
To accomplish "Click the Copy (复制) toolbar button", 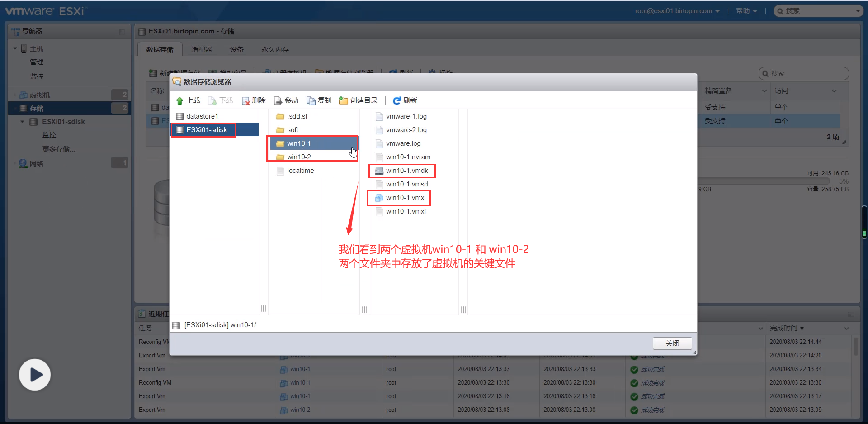I will 319,100.
